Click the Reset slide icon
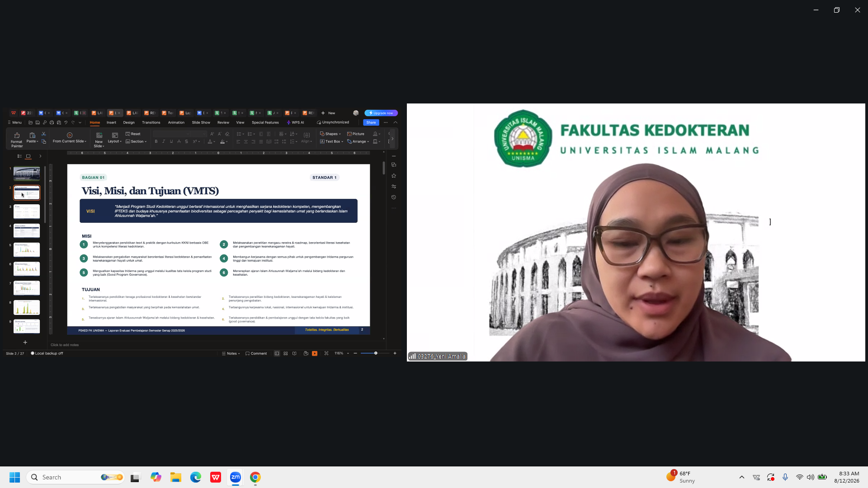The height and width of the screenshot is (488, 868). (133, 134)
